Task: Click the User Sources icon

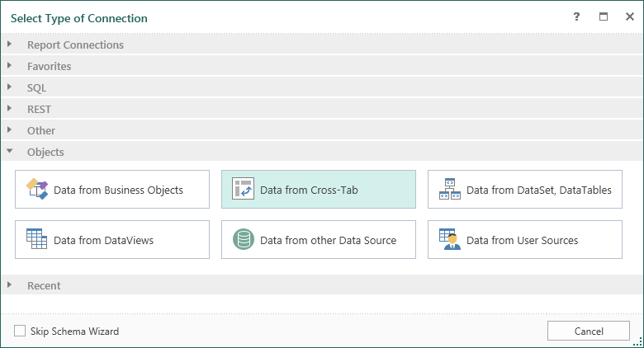Action: tap(450, 240)
